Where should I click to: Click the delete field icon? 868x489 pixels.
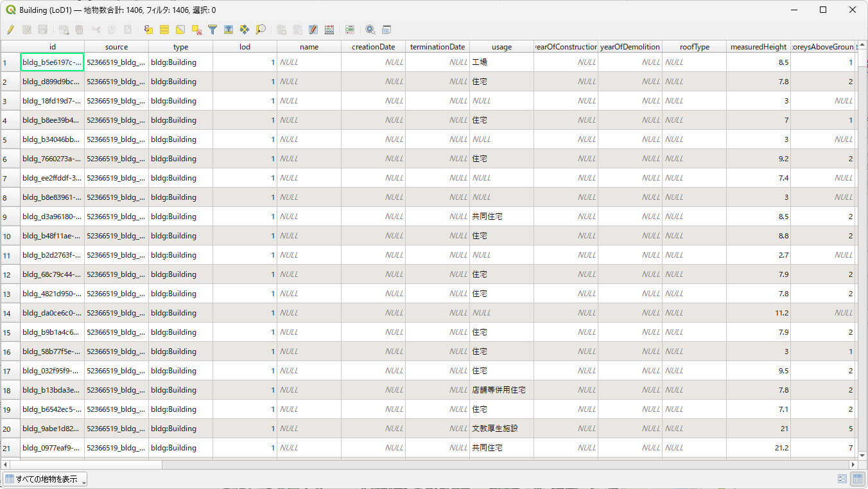click(x=297, y=30)
